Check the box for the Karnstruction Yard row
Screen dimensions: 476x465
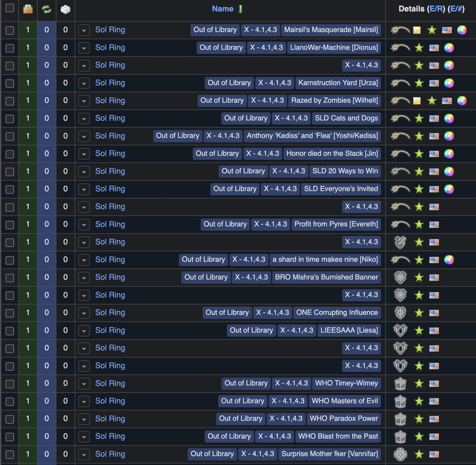point(10,83)
